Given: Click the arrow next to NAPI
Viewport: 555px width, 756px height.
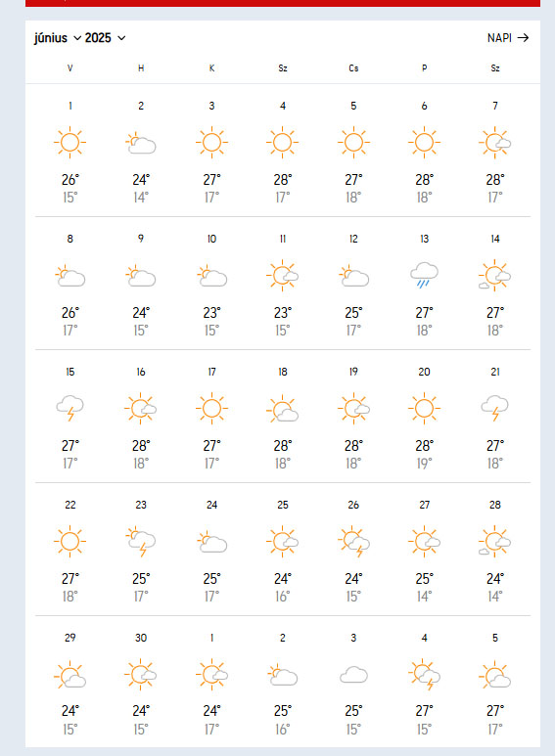Looking at the screenshot, I should [x=523, y=37].
